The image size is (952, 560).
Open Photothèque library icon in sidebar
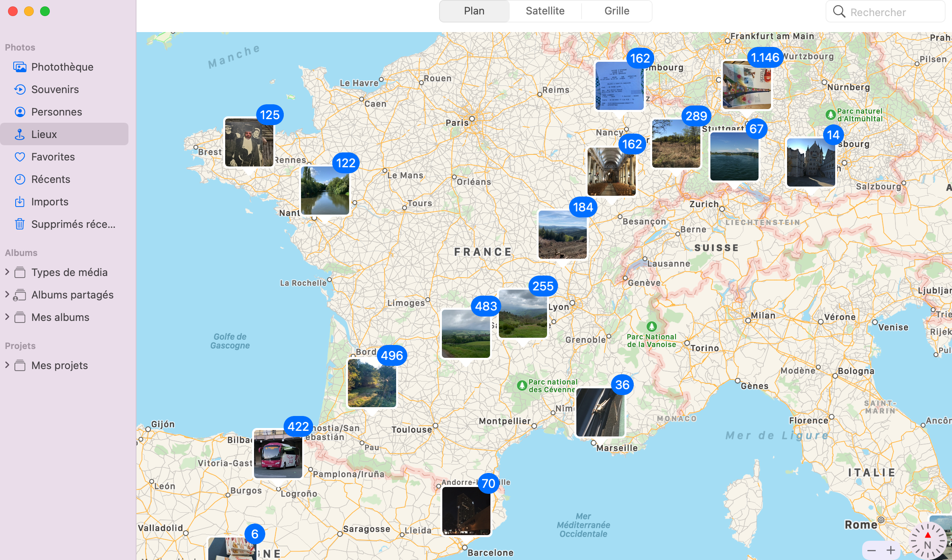tap(20, 67)
